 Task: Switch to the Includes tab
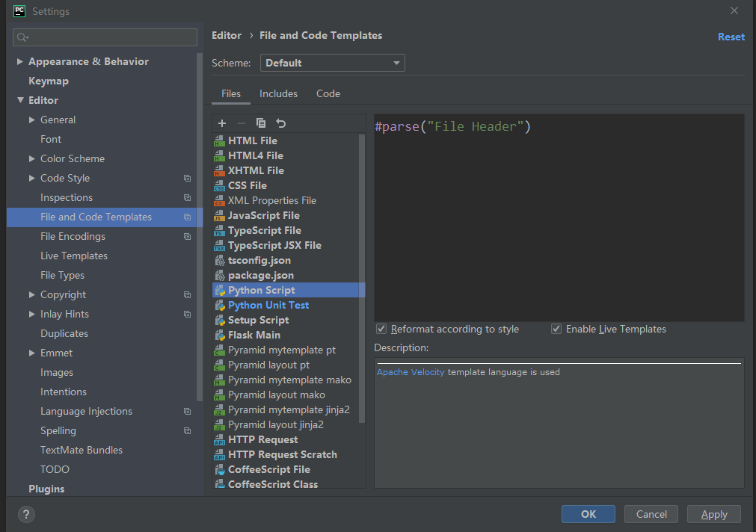(x=278, y=94)
